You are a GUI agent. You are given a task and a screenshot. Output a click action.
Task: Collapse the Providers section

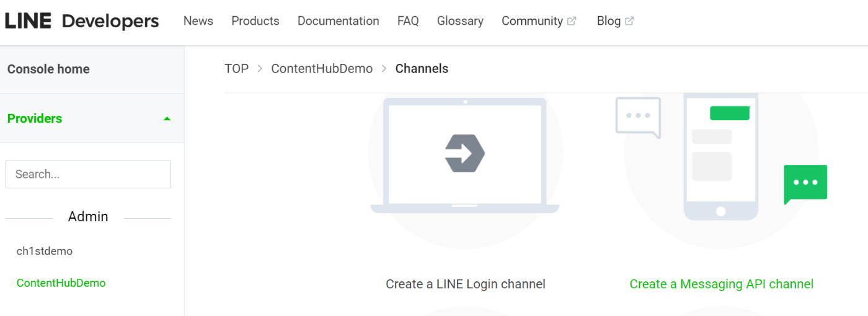[x=92, y=118]
